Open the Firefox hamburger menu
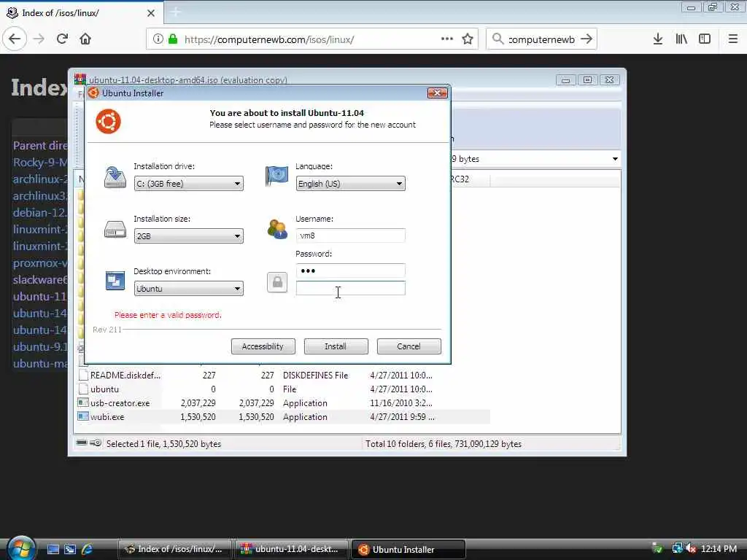 click(x=733, y=39)
